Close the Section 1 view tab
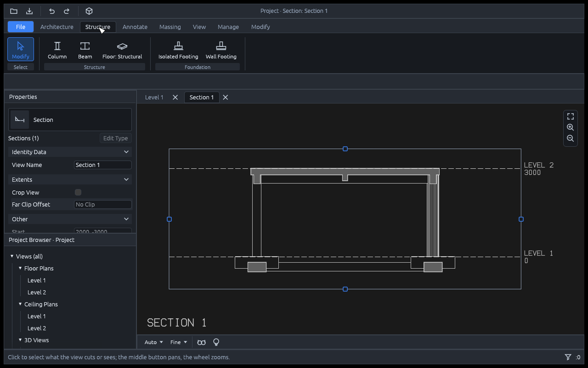This screenshot has width=588, height=368. (x=226, y=98)
